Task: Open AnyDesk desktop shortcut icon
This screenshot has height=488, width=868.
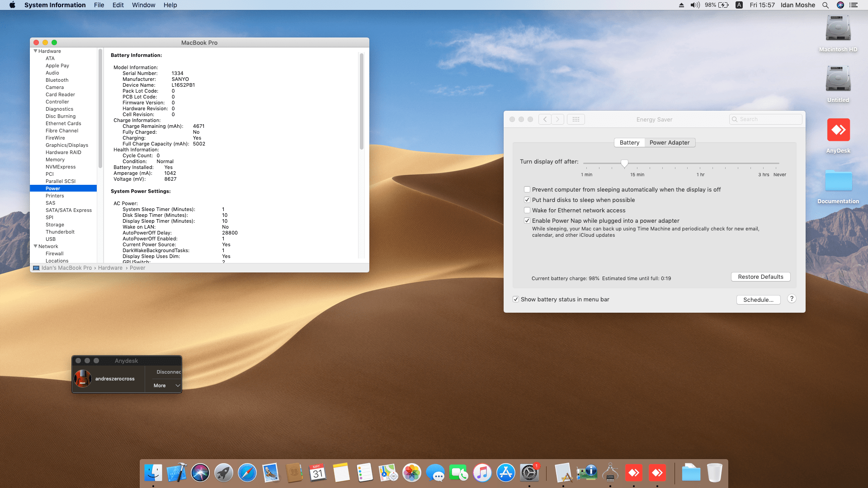Action: click(838, 131)
